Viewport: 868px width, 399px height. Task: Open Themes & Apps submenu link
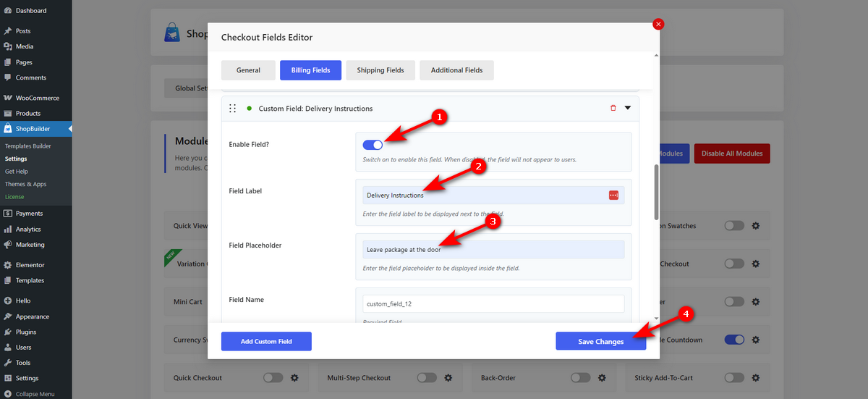coord(25,184)
